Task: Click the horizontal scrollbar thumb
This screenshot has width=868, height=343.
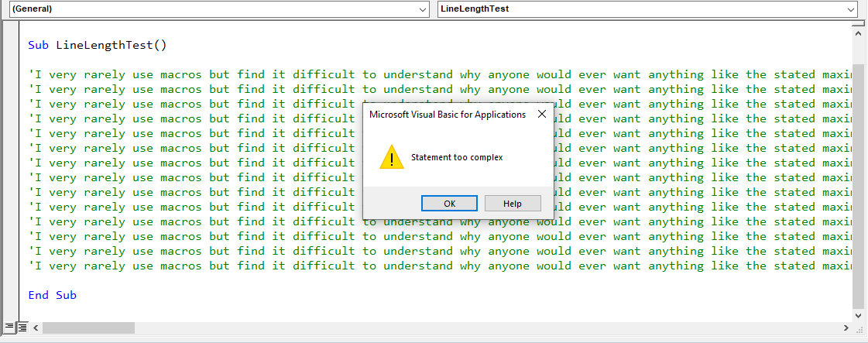Action: [x=88, y=328]
